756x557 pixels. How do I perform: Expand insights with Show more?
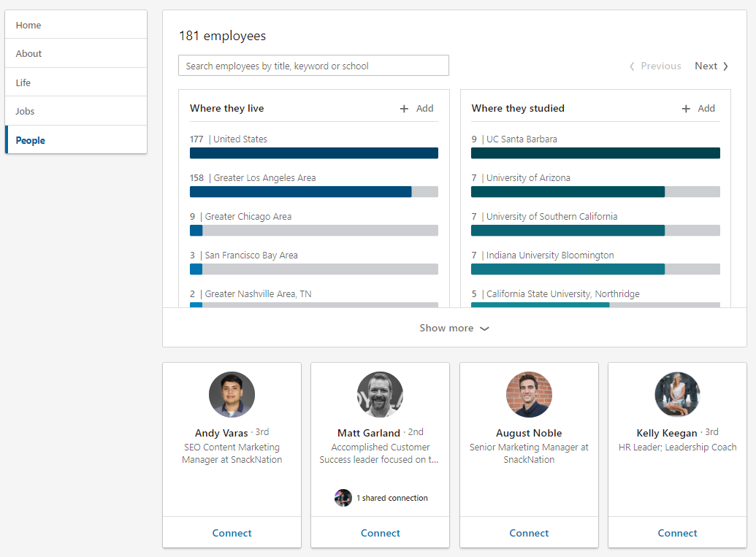[446, 329]
